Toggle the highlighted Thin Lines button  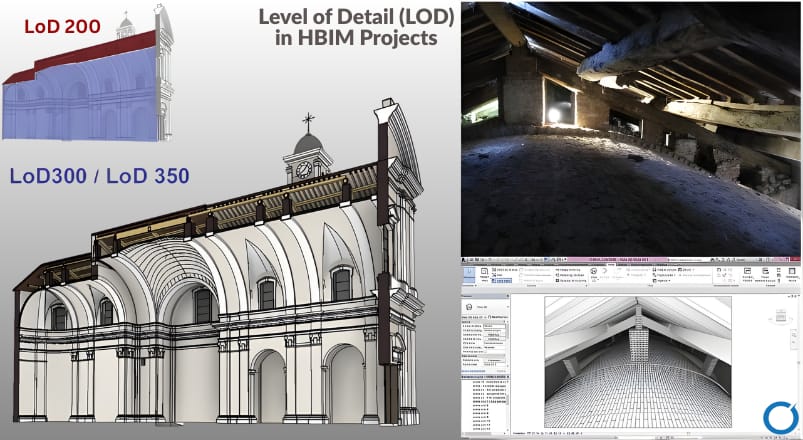502,281
